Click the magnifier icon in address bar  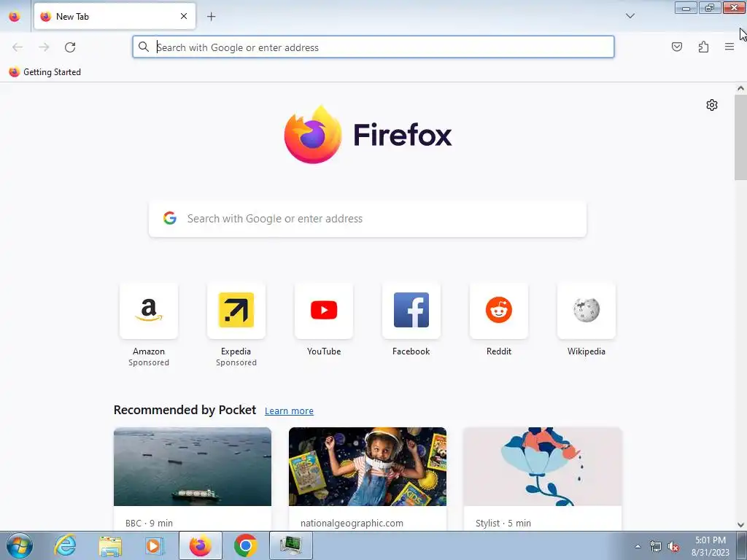(144, 47)
